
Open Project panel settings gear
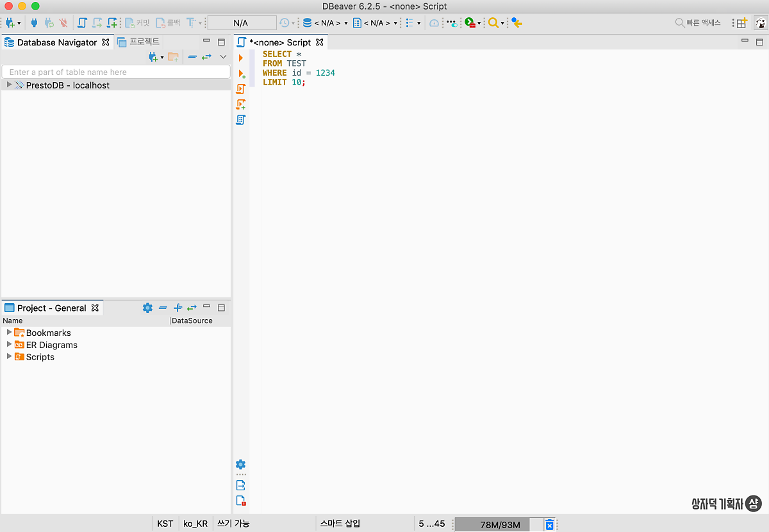(x=147, y=308)
